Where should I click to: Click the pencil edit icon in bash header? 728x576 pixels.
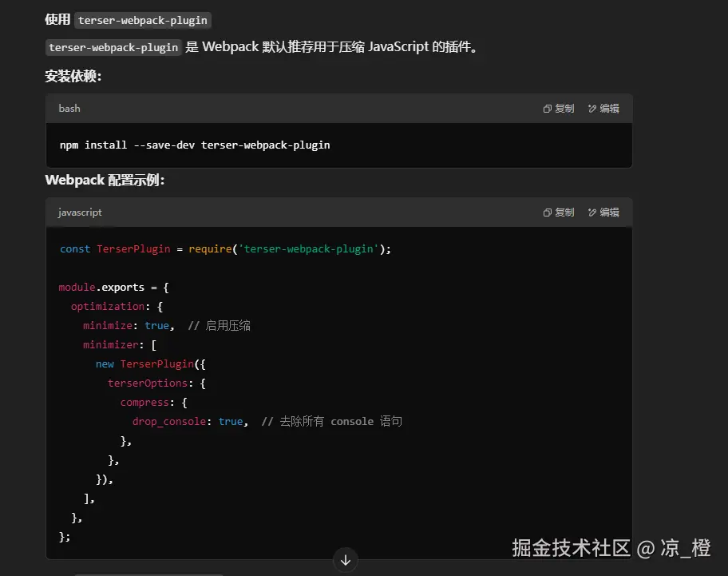tap(592, 109)
